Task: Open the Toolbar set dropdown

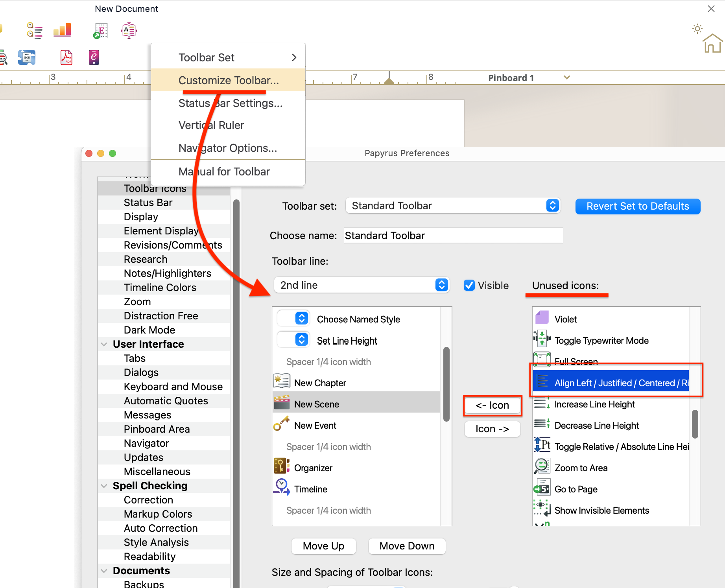Action: tap(452, 206)
